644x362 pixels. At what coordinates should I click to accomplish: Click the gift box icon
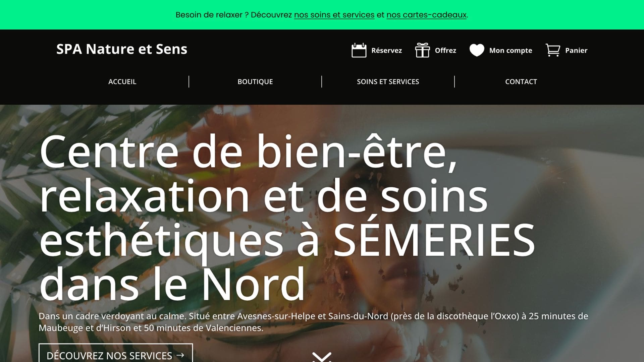tap(422, 50)
